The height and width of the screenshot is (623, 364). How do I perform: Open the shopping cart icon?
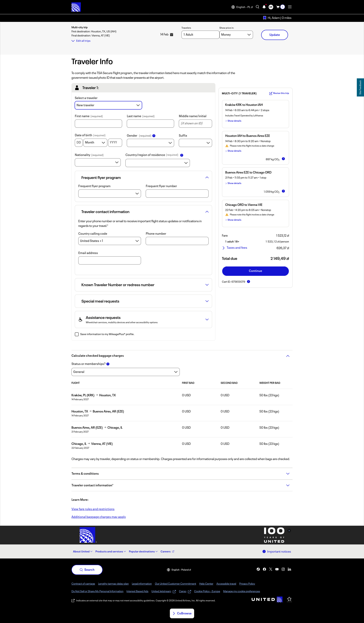point(278,7)
